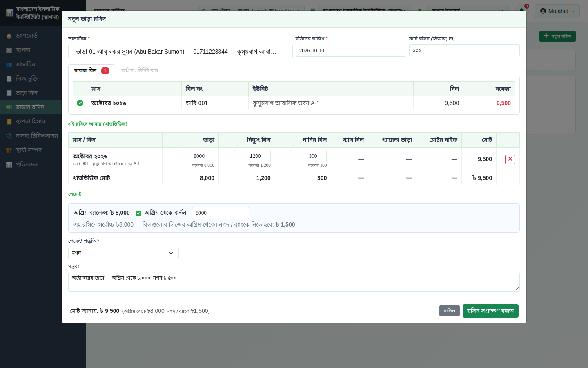The height and width of the screenshot is (368, 588).
Task: Click the document icon beside লিজ চুক্তি in sidebar
Action: [x=9, y=79]
